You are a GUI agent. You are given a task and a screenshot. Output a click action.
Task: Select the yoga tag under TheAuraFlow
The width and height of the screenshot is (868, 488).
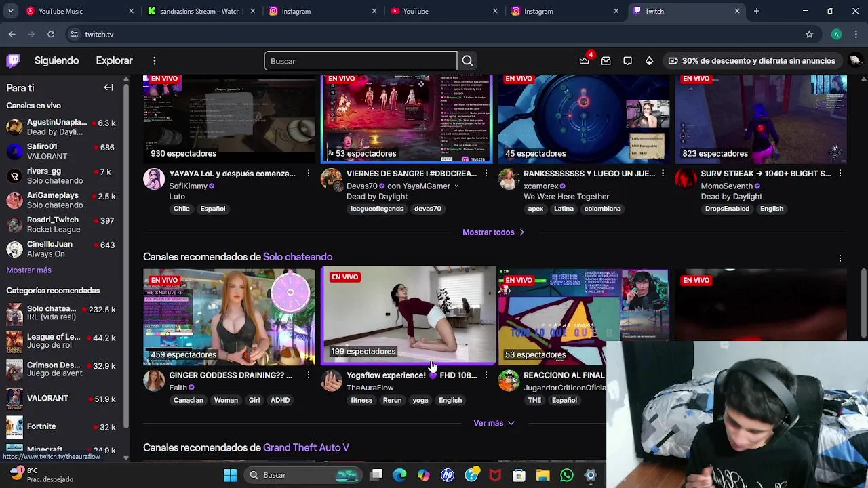(x=420, y=400)
